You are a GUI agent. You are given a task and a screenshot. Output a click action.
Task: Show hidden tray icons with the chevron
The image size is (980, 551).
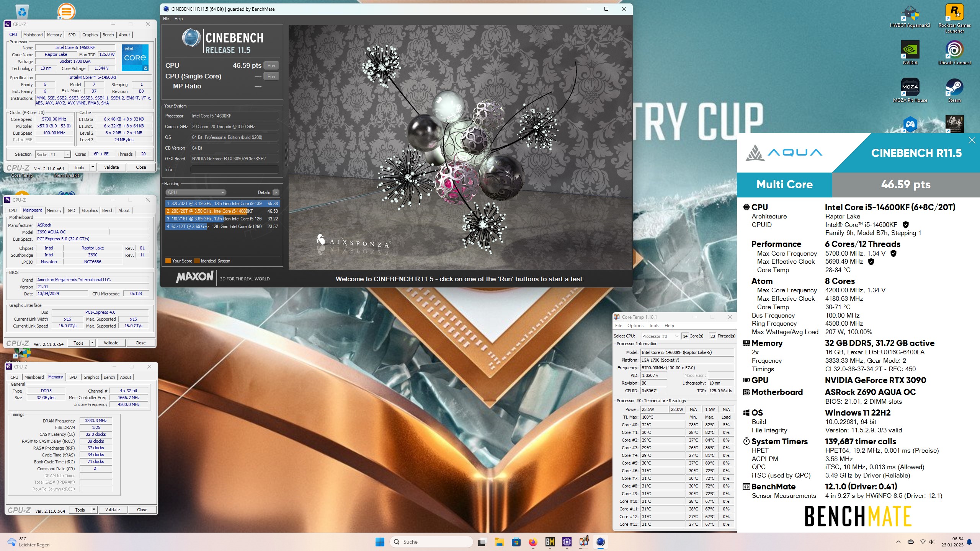[x=898, y=542]
